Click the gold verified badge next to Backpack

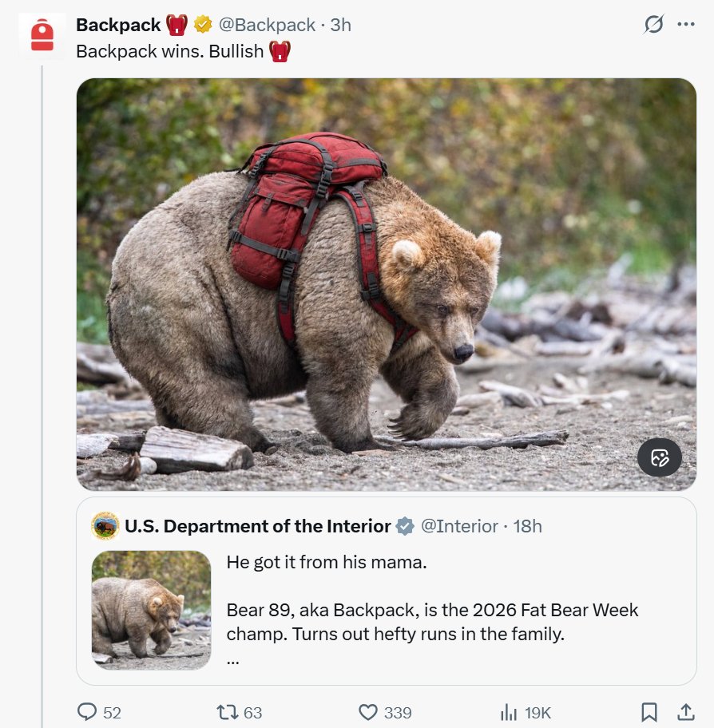(x=203, y=25)
